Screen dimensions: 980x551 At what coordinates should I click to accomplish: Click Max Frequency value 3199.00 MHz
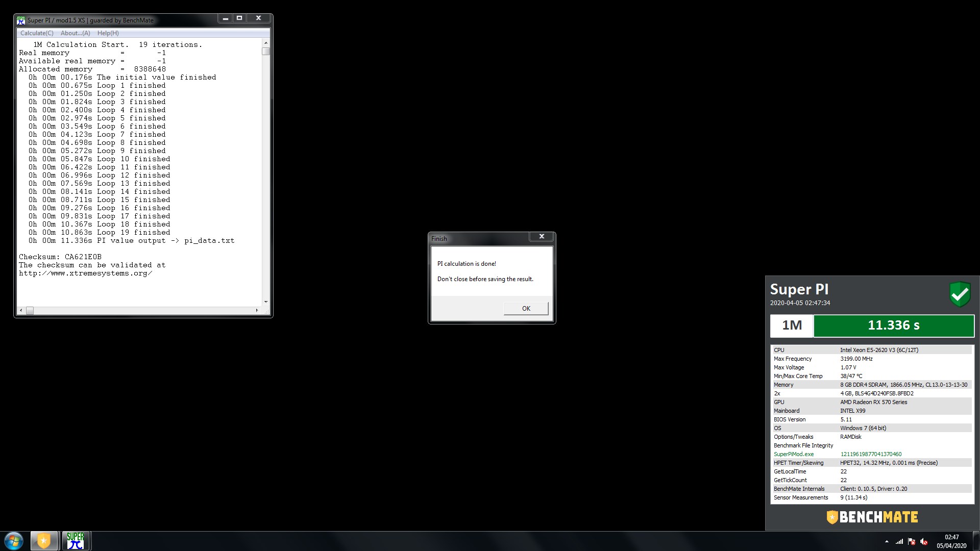coord(856,359)
